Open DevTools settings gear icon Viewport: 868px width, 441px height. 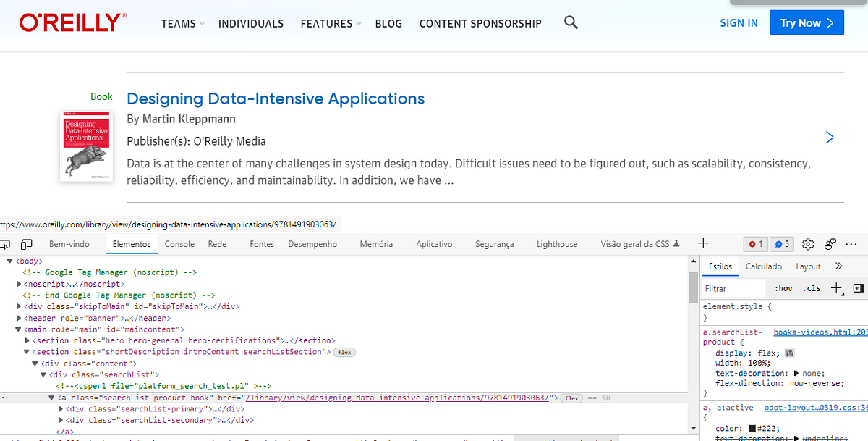(809, 244)
